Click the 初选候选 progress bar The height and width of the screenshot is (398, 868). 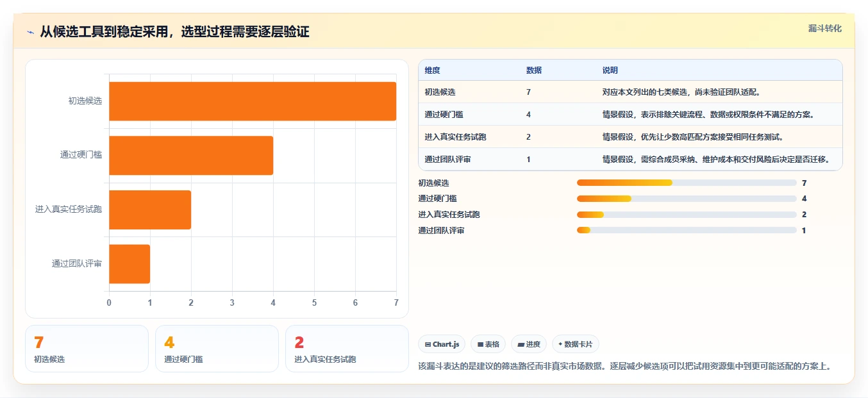click(687, 183)
